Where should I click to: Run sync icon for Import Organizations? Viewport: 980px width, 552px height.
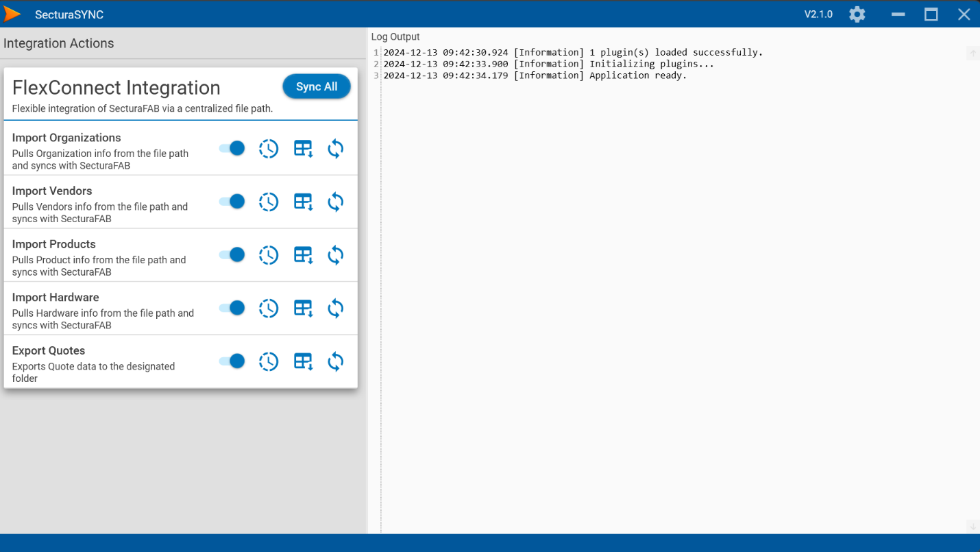(x=335, y=149)
